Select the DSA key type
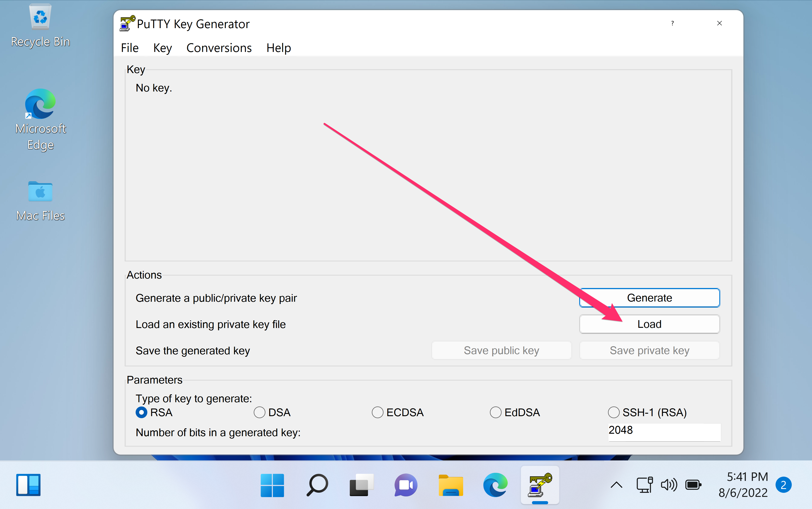Viewport: 812px width, 509px height. (272, 412)
